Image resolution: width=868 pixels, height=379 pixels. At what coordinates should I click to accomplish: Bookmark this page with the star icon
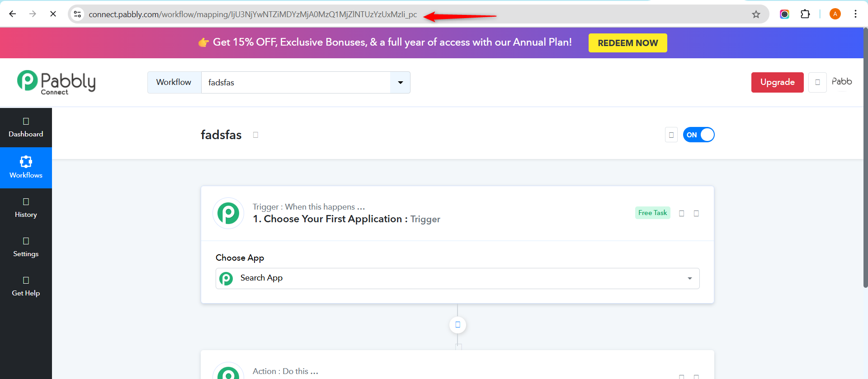click(x=756, y=14)
